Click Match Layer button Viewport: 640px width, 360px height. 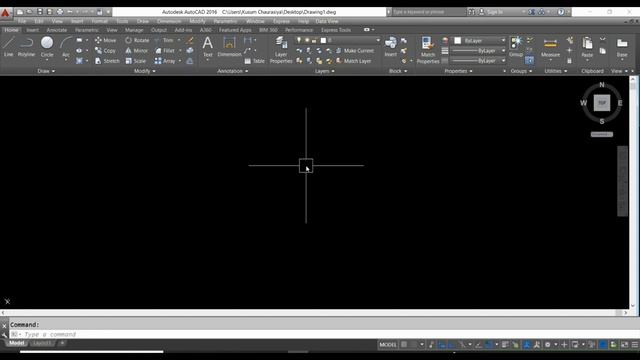pyautogui.click(x=353, y=61)
